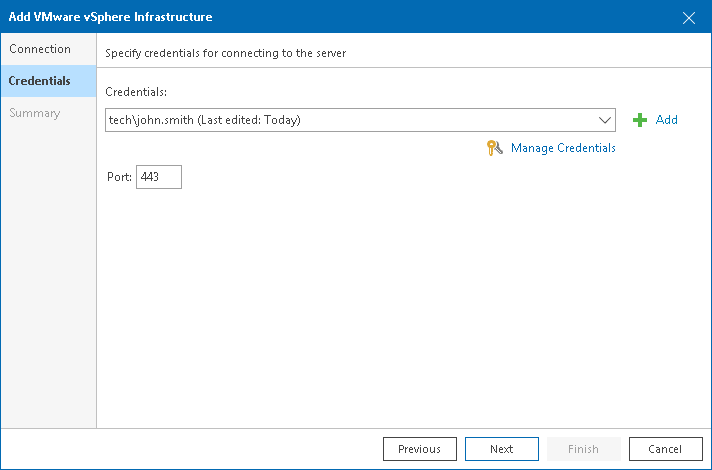Click the Add VMware vSphere Infrastructure title bar
This screenshot has width=712, height=470.
coord(341,17)
